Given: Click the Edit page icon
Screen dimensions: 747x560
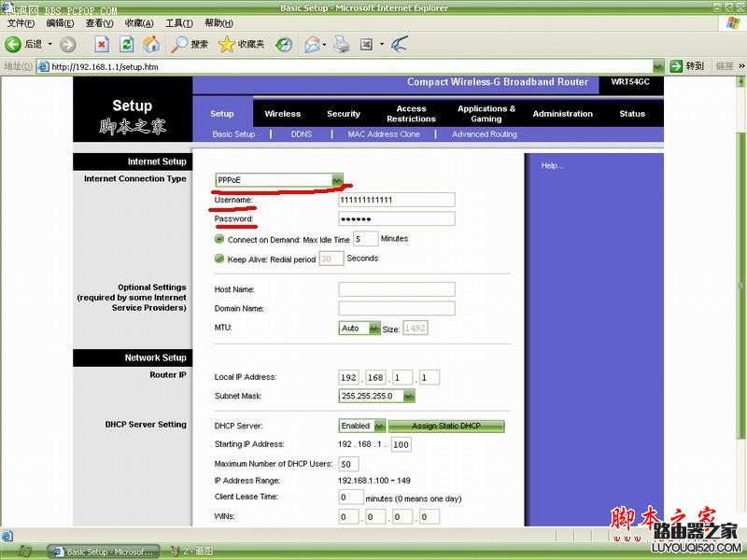Looking at the screenshot, I should 366,44.
